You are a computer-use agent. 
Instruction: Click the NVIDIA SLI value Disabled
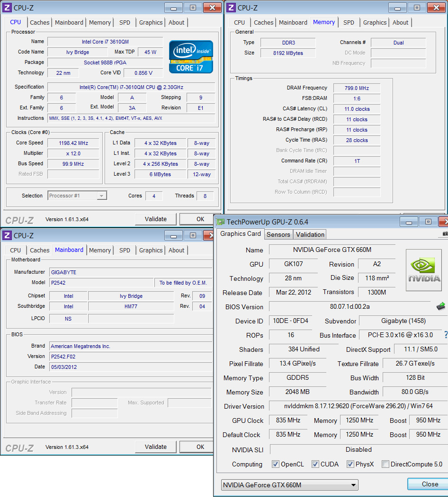click(358, 449)
